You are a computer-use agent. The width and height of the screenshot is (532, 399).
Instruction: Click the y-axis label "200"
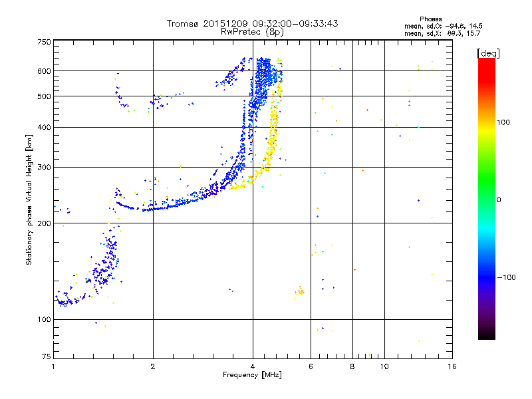coord(44,223)
